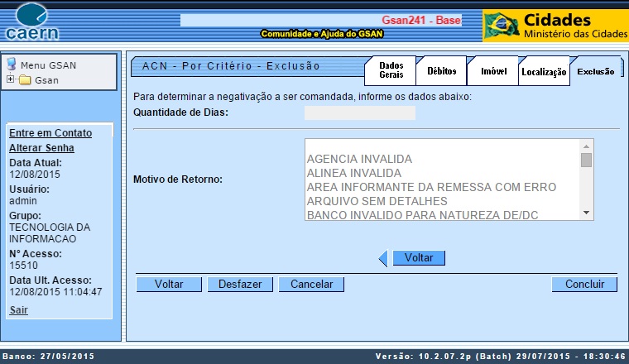Click the Menu GSAN label
This screenshot has height=364, width=629.
[x=48, y=65]
